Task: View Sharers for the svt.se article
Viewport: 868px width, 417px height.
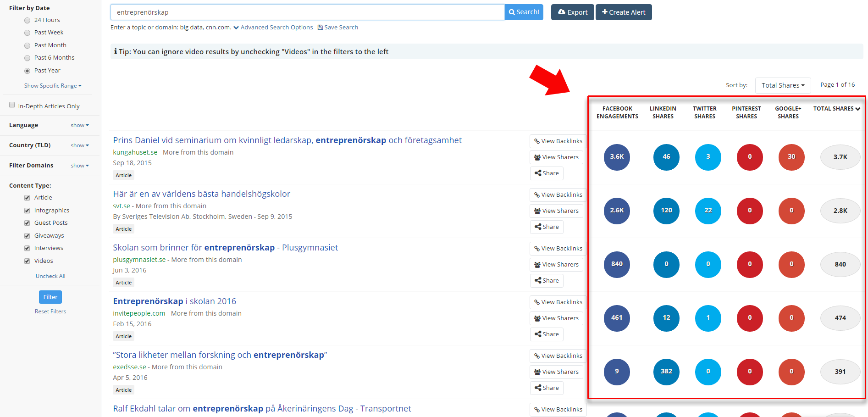Action: click(x=556, y=211)
